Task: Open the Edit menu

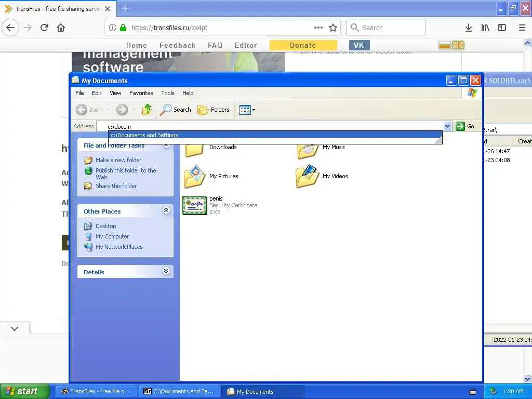Action: point(97,93)
